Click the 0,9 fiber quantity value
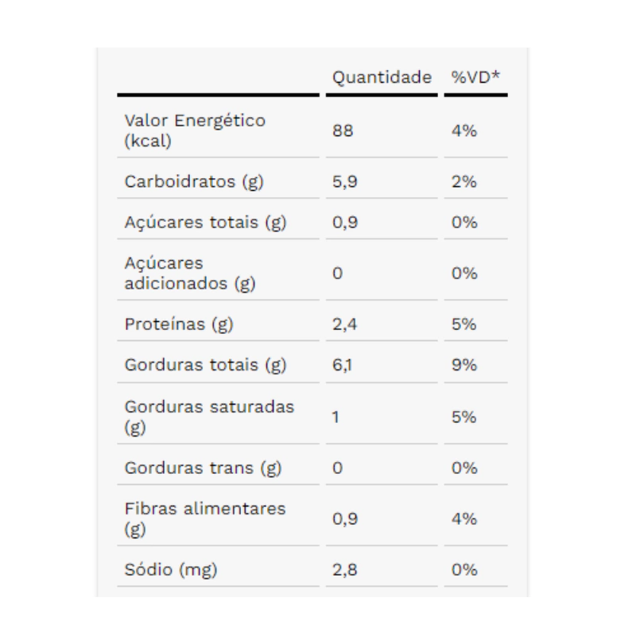 click(x=345, y=518)
